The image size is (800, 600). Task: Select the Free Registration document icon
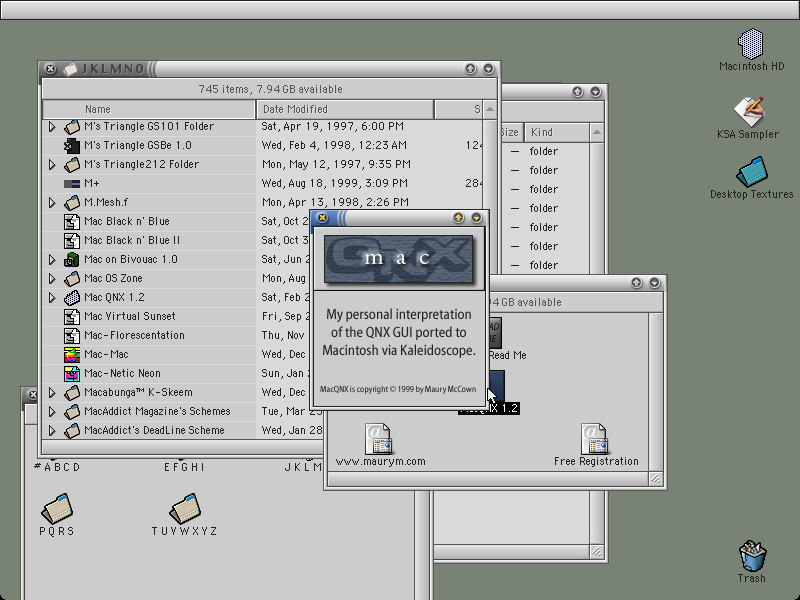pos(594,439)
